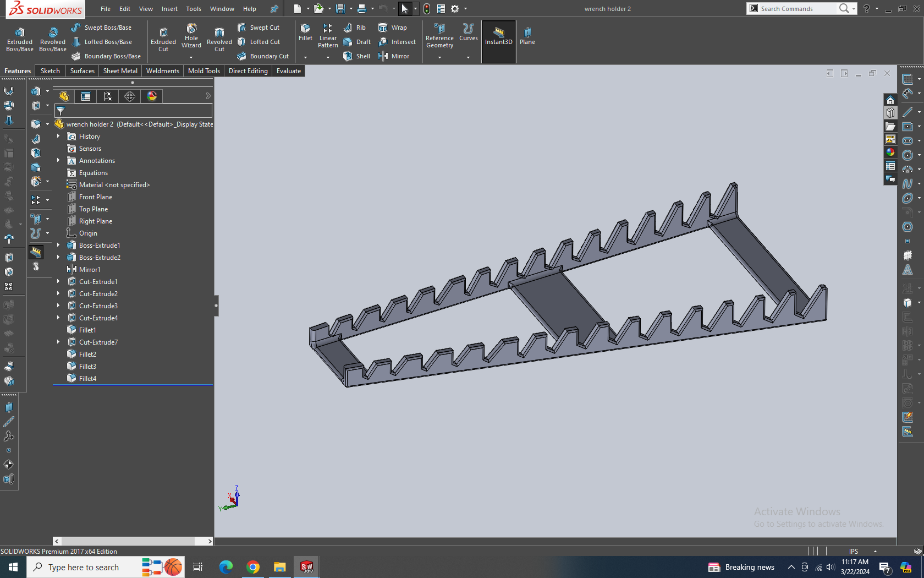
Task: Switch to the Sheet Metal tab
Action: click(x=120, y=70)
